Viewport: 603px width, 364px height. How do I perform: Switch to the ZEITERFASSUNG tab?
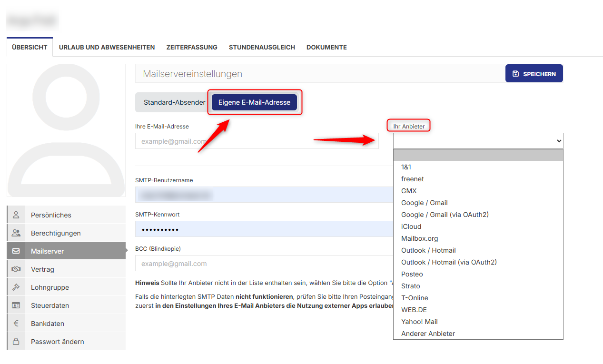(192, 47)
